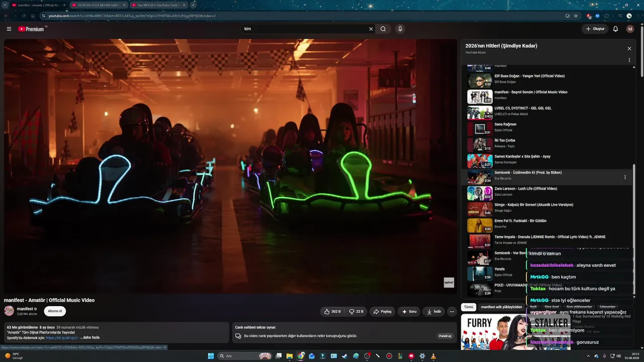644x362 pixels.
Task: Open options for Semicenk Üzülmedim Ki
Action: pyautogui.click(x=625, y=177)
